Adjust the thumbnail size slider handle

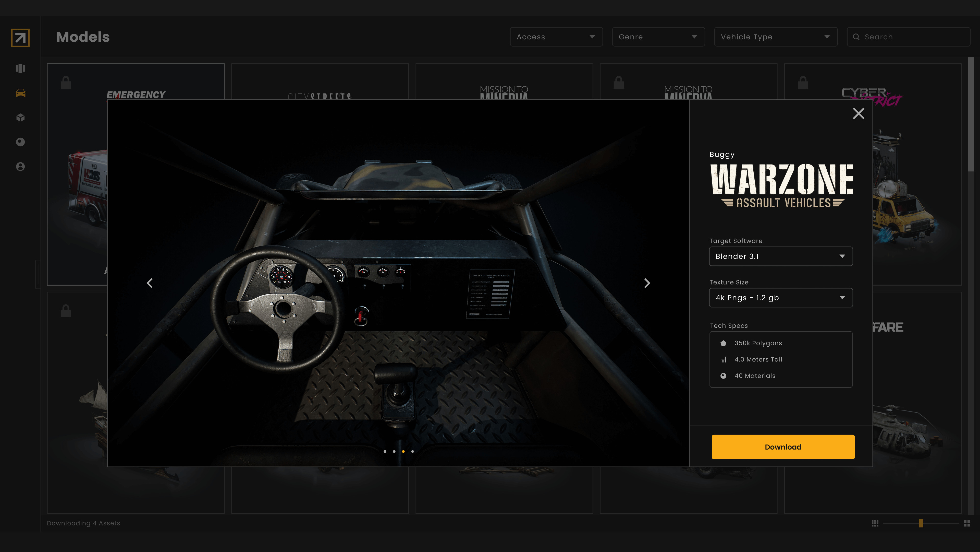921,523
